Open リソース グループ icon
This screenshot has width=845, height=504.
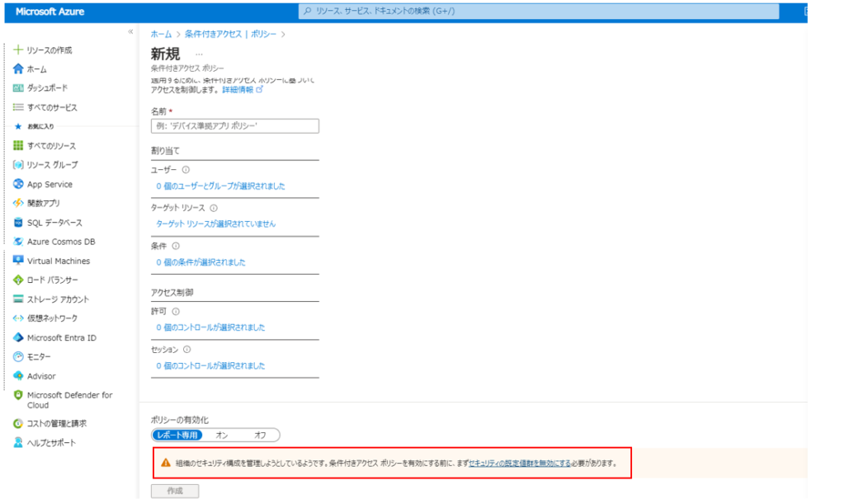click(x=18, y=165)
